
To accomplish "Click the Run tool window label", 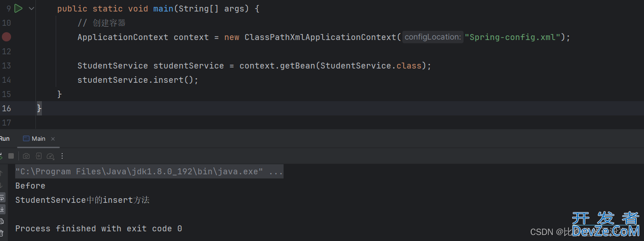I will coord(5,138).
